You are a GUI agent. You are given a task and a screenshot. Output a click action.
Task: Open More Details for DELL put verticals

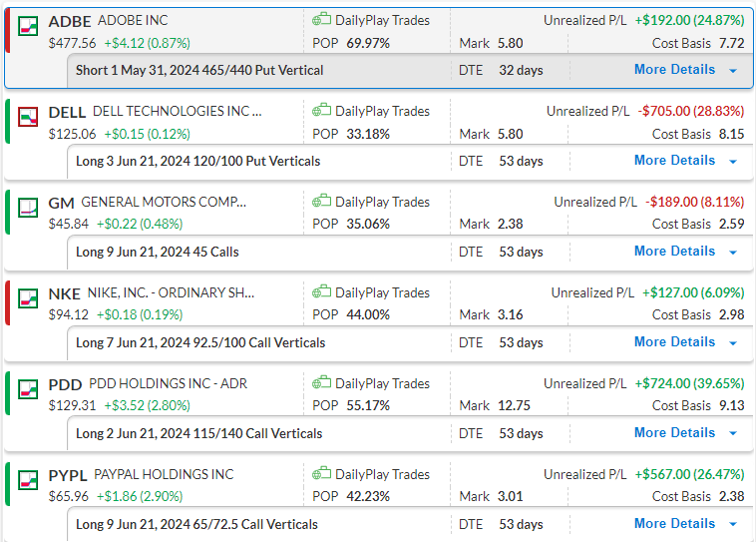point(674,161)
